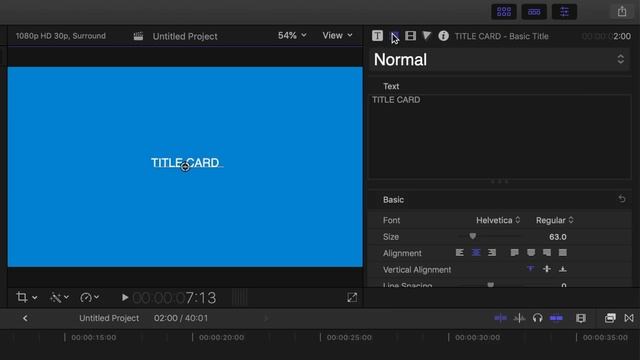Image resolution: width=640 pixels, height=360 pixels.
Task: Click inside the TITLE CARD text field
Action: 500,137
